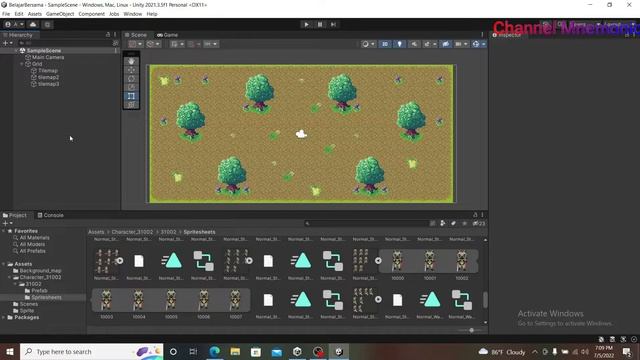
Task: Open the Scene view more-options menu
Action: (482, 35)
